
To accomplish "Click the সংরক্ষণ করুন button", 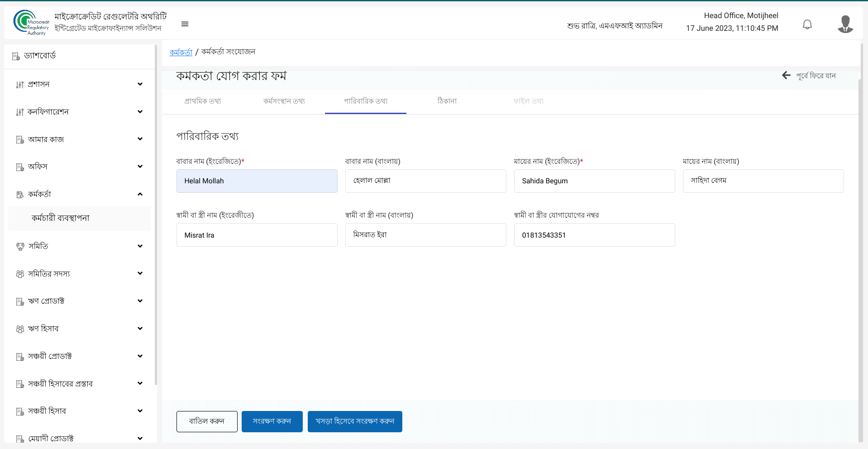I will click(x=272, y=421).
